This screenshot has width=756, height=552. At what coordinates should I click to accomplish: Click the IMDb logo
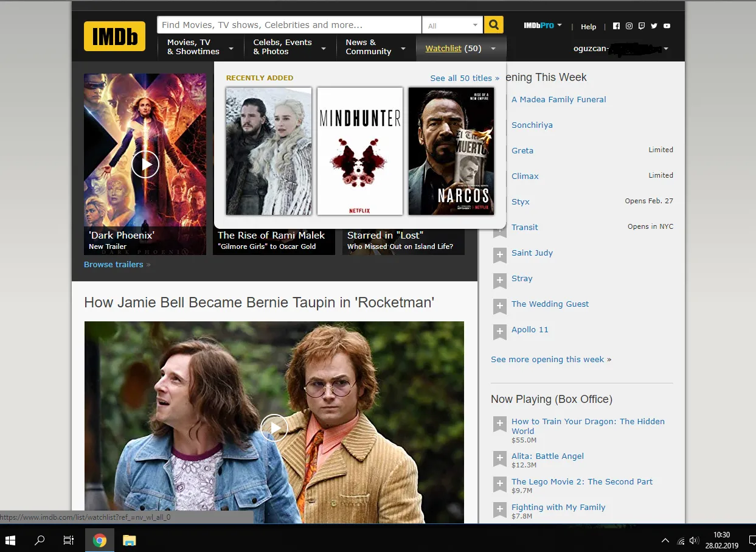click(x=114, y=37)
